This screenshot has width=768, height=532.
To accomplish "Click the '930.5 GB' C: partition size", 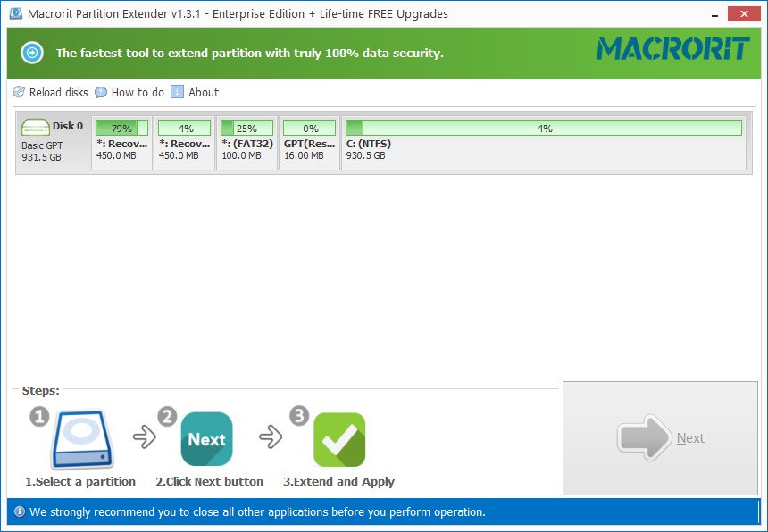I will coord(366,155).
